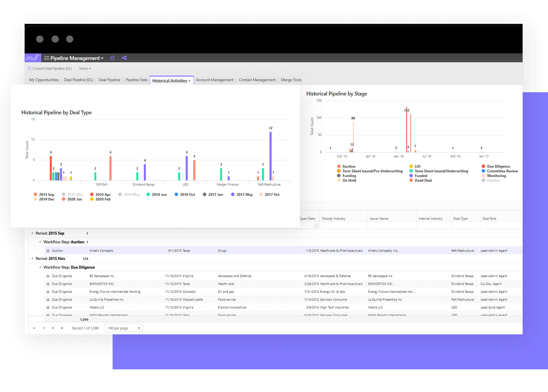Jump to last page using the pager icon
The height and width of the screenshot is (392, 548).
coord(62,328)
